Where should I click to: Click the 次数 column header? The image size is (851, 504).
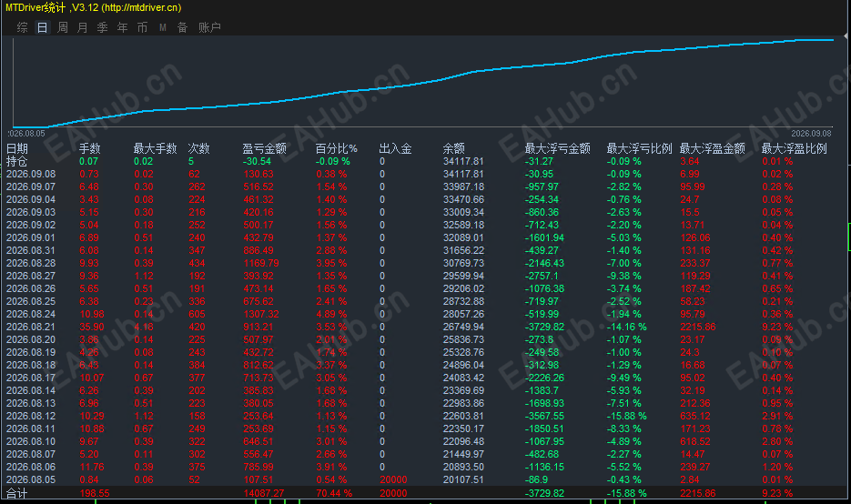(198, 148)
